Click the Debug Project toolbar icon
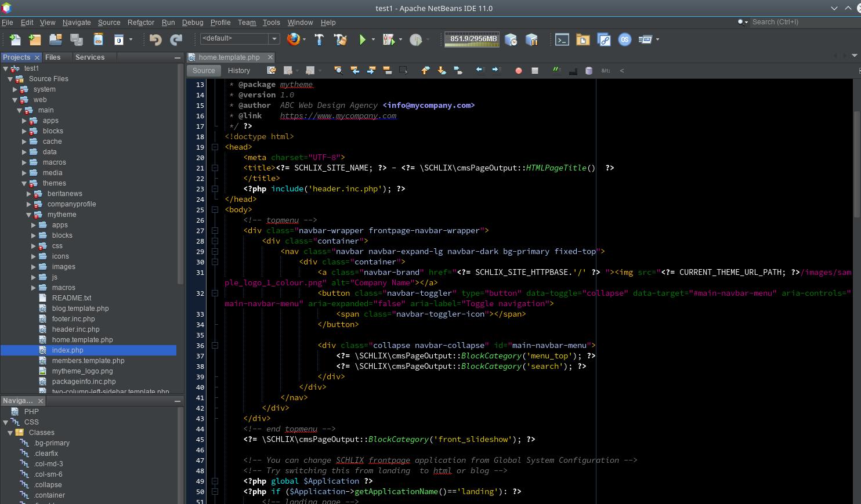 click(388, 39)
